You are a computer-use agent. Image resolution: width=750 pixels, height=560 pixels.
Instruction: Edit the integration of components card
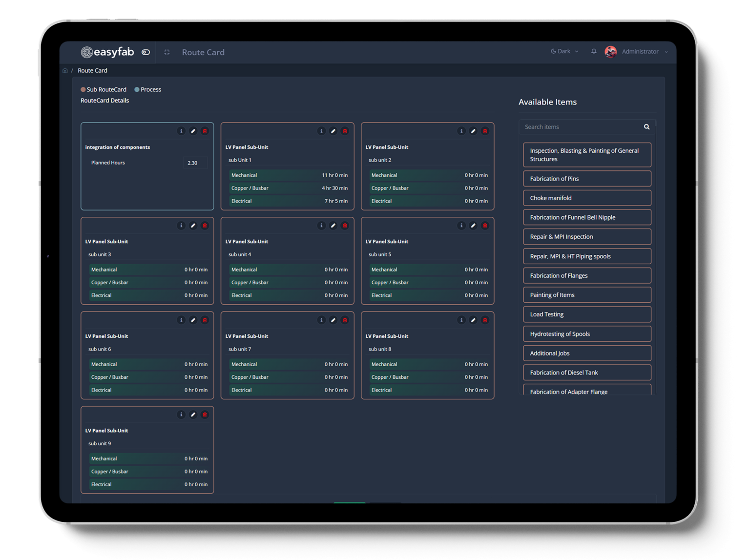193,131
